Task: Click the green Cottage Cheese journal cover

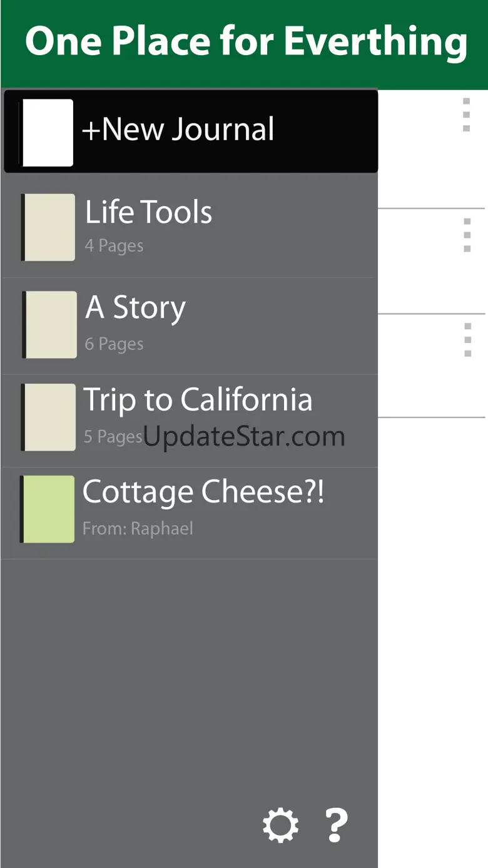Action: coord(48,509)
